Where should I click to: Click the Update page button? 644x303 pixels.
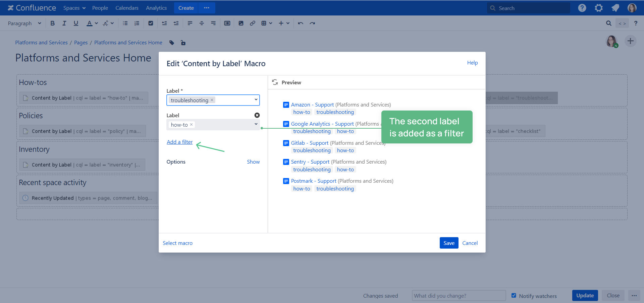[585, 296]
